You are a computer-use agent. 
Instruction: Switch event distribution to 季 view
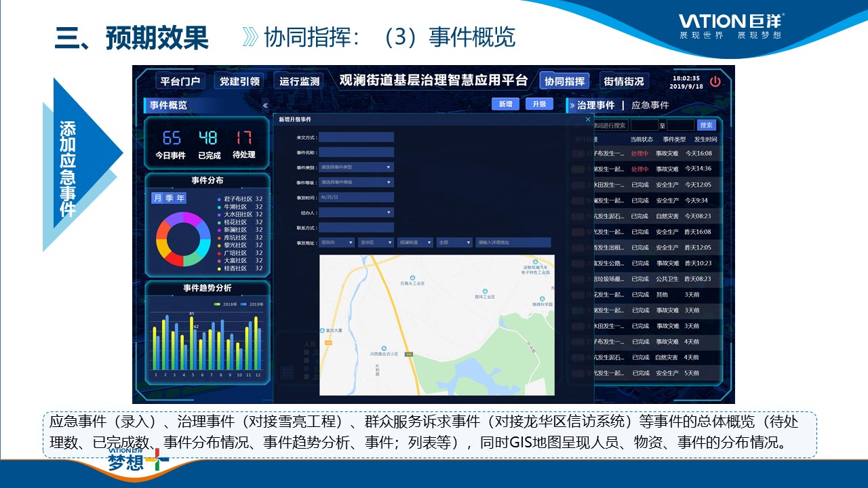[x=169, y=198]
